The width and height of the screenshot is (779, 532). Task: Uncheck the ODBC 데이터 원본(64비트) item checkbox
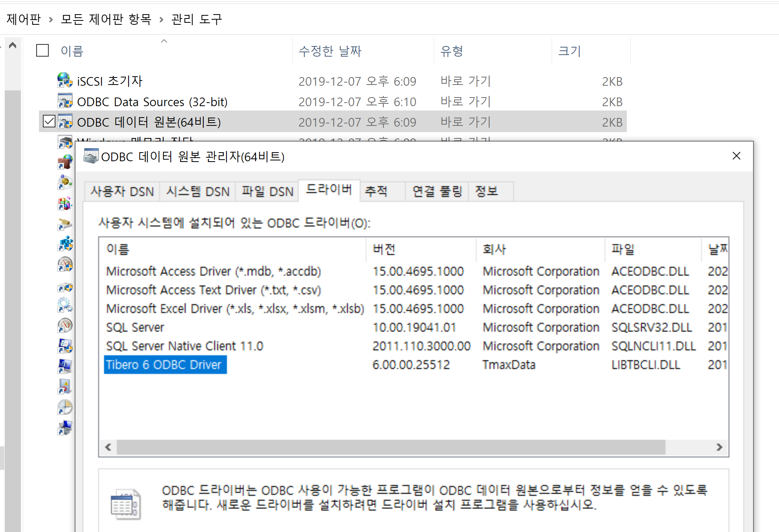(49, 121)
